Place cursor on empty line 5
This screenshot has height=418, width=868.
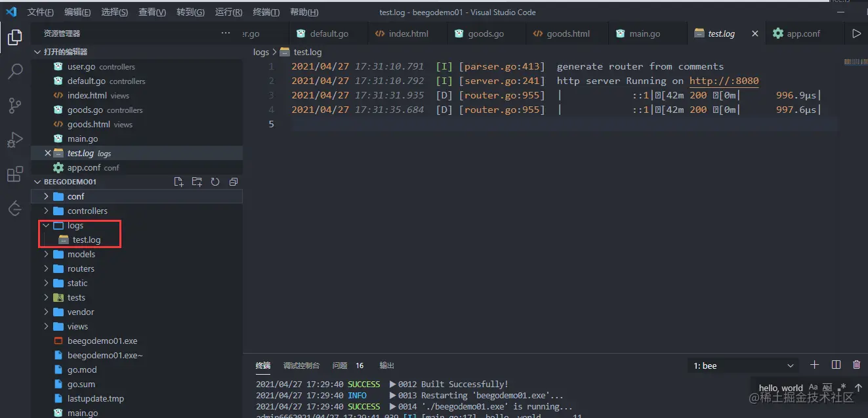564,124
